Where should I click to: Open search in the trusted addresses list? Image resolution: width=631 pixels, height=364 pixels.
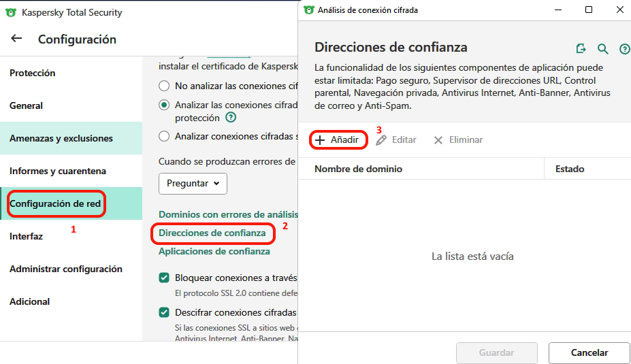602,49
